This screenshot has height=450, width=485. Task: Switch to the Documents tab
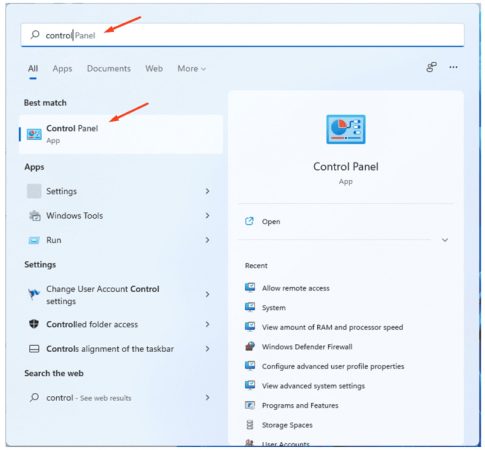(x=109, y=69)
